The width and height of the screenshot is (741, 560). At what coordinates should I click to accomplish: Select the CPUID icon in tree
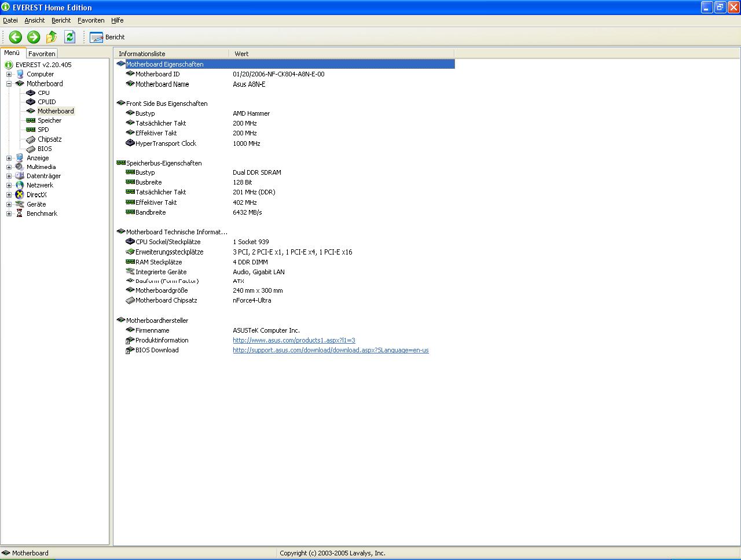[31, 102]
